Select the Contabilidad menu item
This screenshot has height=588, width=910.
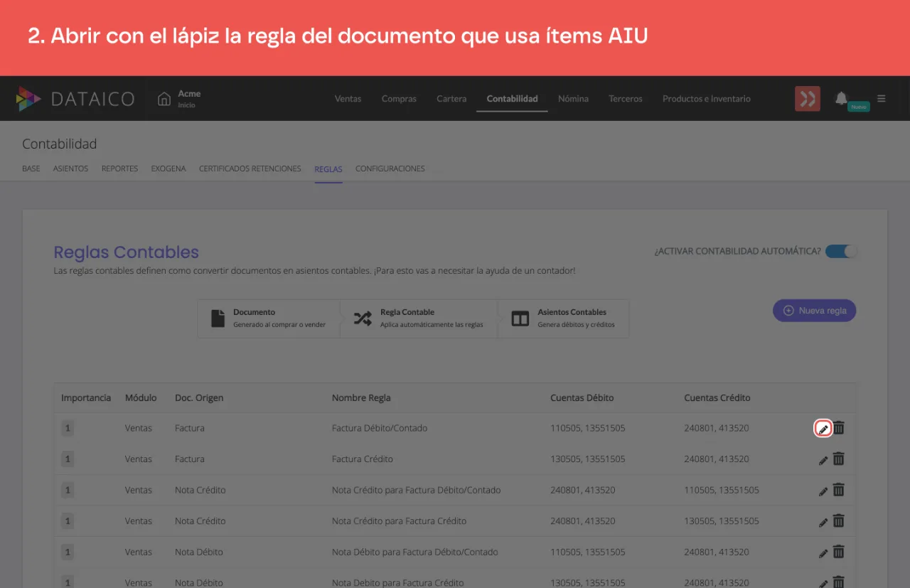coord(513,99)
